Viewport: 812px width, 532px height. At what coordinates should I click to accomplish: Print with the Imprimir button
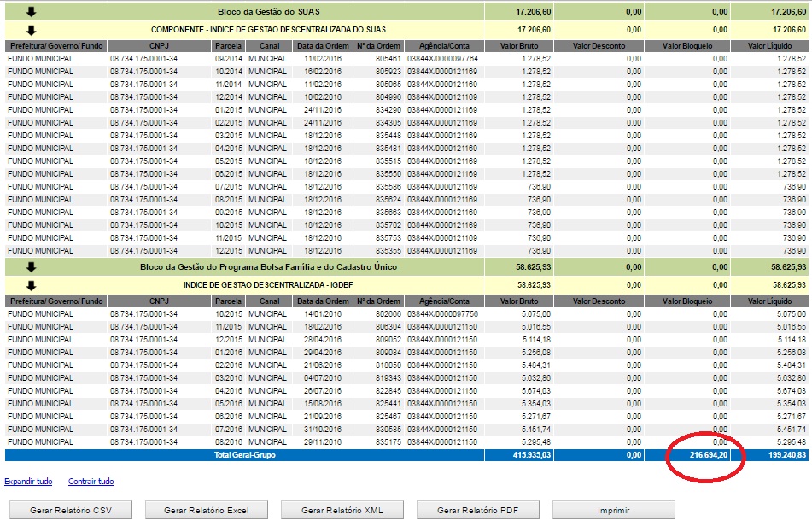pos(614,510)
